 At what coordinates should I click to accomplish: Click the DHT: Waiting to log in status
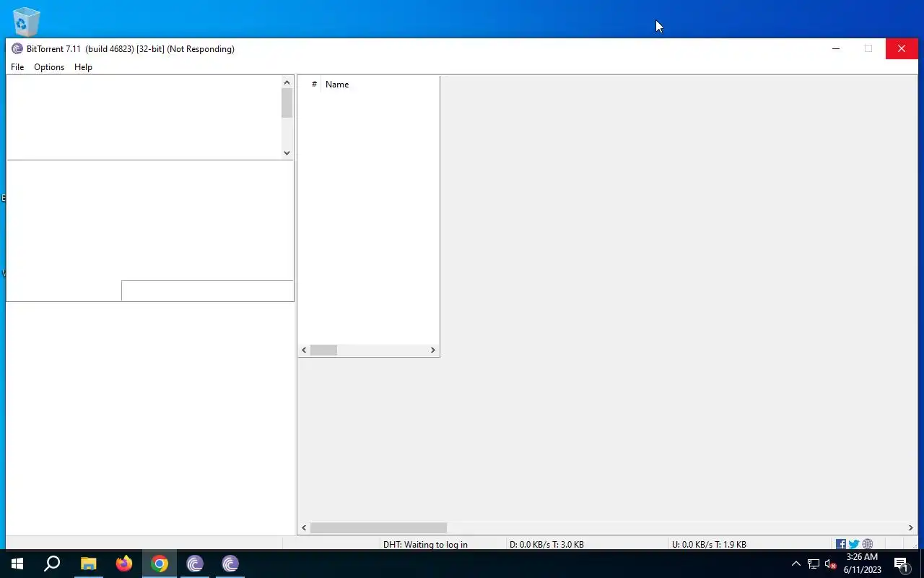click(425, 545)
